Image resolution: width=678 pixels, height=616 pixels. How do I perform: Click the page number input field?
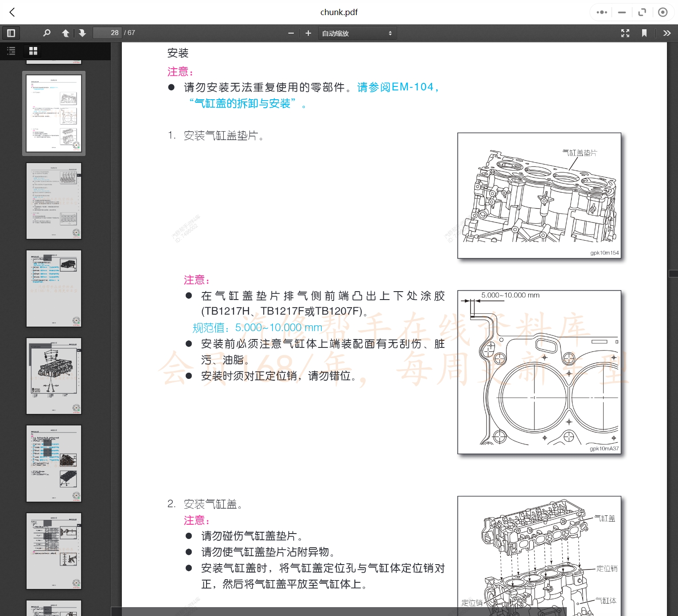[107, 33]
